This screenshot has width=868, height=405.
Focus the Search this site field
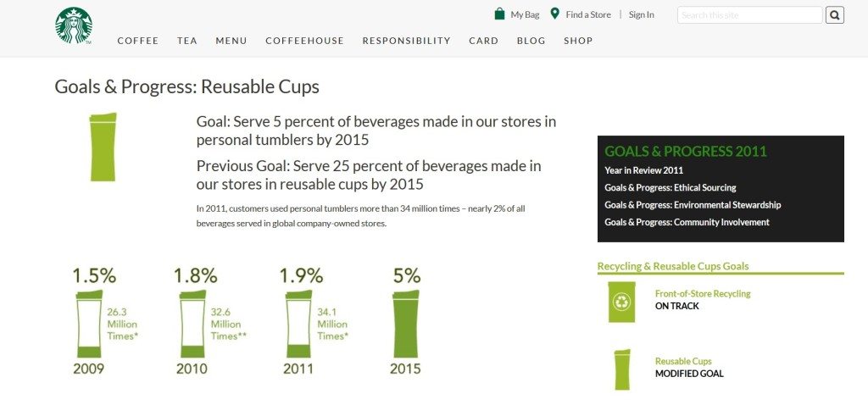(749, 15)
